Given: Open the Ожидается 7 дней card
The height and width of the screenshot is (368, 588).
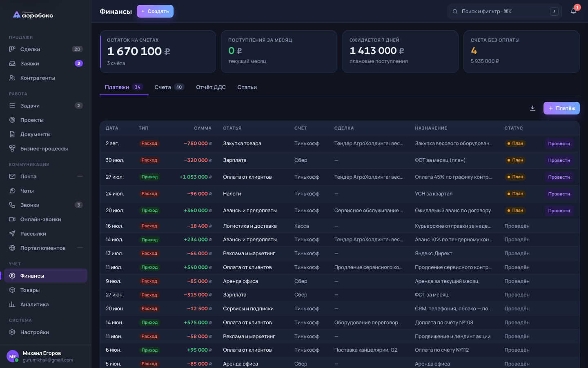Looking at the screenshot, I should coord(400,52).
